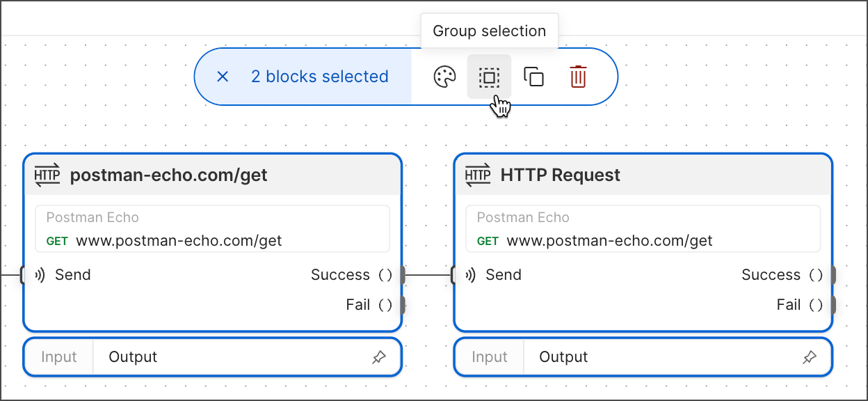
Task: Click Fail output port of HTTP Request block
Action: click(x=833, y=305)
